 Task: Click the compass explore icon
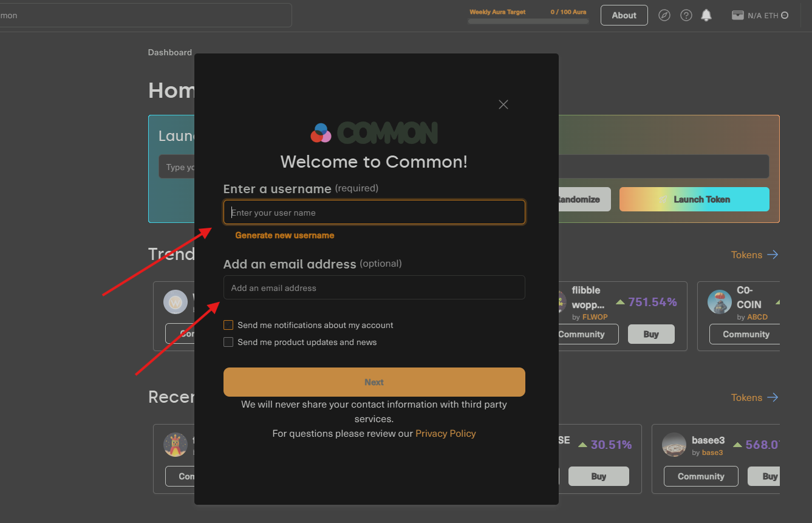coord(664,15)
